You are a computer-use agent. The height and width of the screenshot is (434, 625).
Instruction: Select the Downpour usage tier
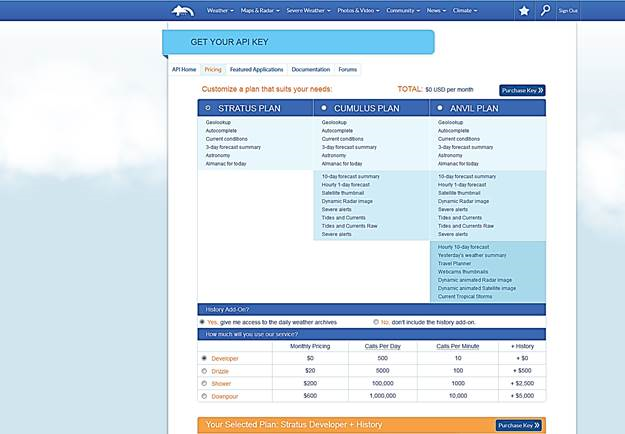coord(204,396)
